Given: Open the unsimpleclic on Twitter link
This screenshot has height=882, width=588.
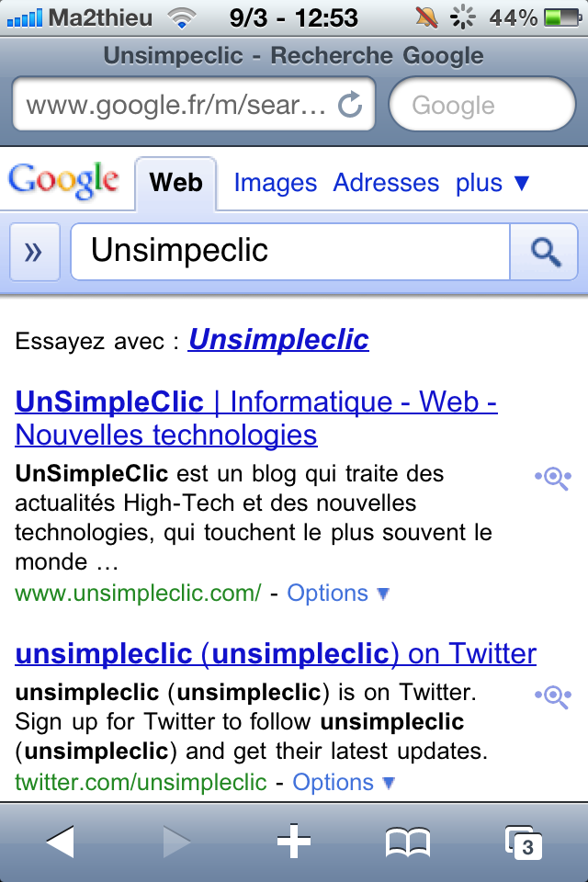Looking at the screenshot, I should [276, 653].
